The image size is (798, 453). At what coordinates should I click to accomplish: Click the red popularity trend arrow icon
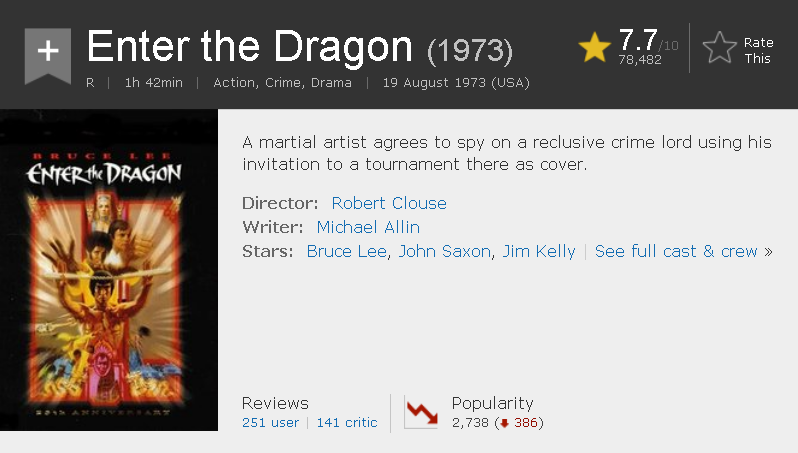(x=421, y=412)
